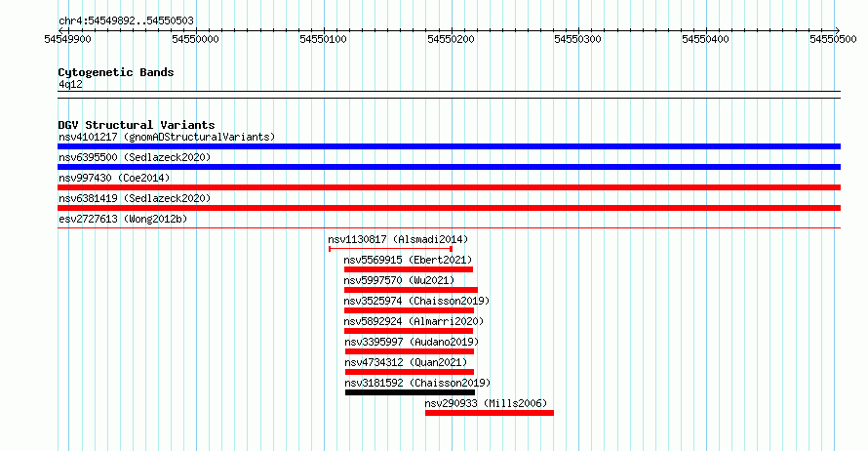Select the red bar under nsv5569915

point(409,269)
